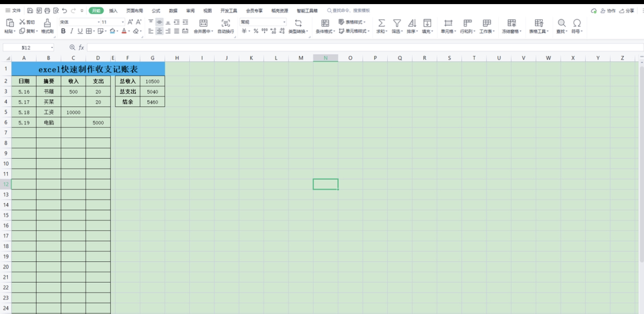644x314 pixels.
Task: Click the Copy (复制) button
Action: pos(28,31)
